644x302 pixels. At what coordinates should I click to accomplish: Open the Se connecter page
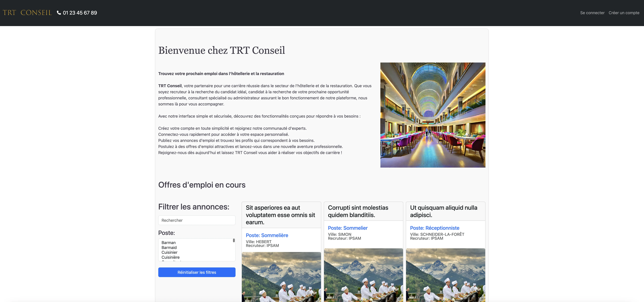point(592,13)
